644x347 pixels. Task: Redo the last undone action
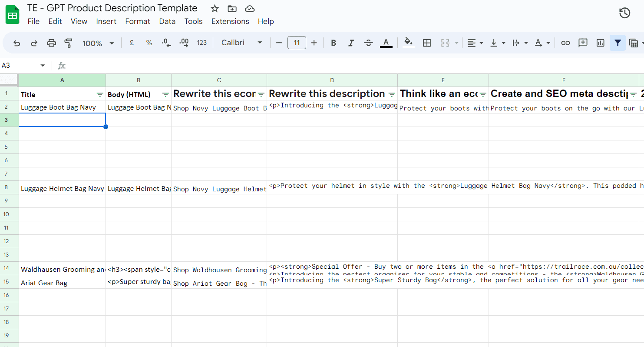click(x=34, y=43)
